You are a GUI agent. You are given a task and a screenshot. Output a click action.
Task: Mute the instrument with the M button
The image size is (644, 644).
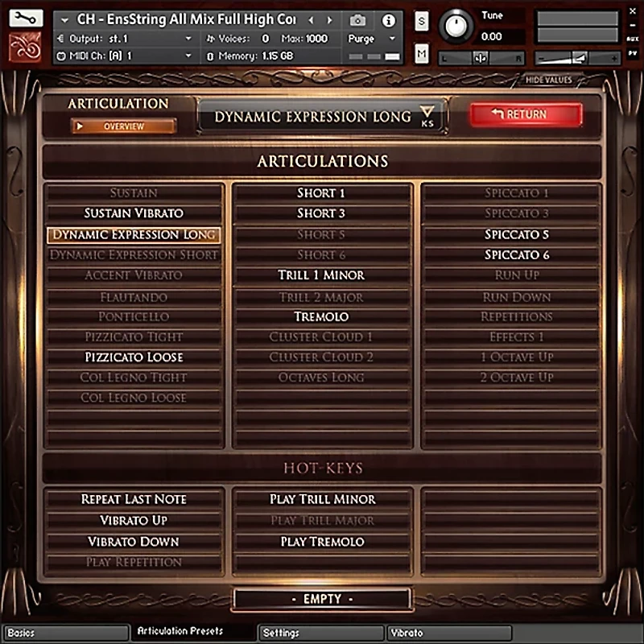pos(420,51)
